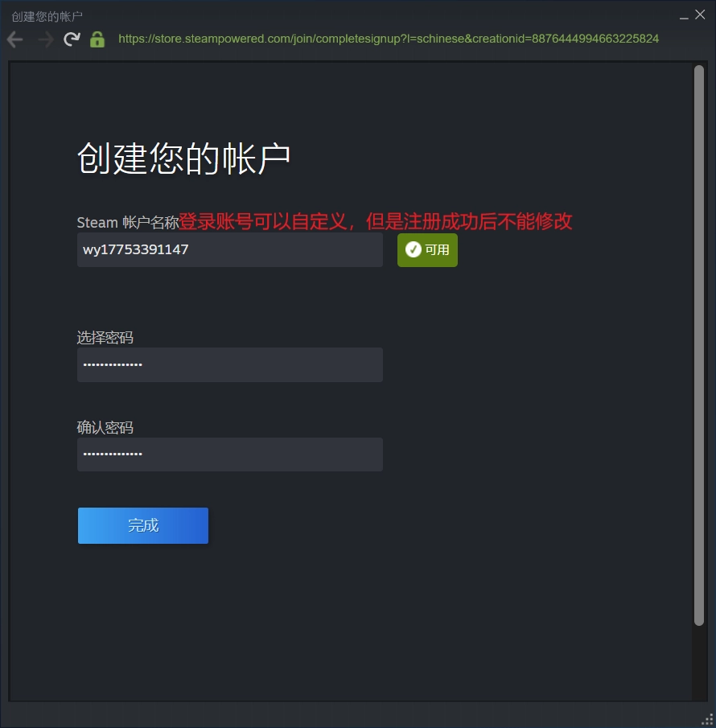Click the large 创建您的帐户 heading
The image size is (716, 728).
pyautogui.click(x=183, y=159)
